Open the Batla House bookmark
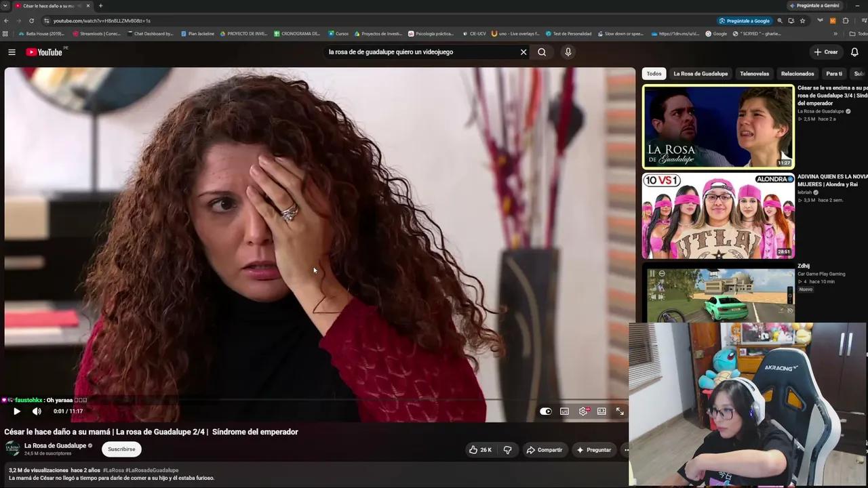 click(41, 34)
